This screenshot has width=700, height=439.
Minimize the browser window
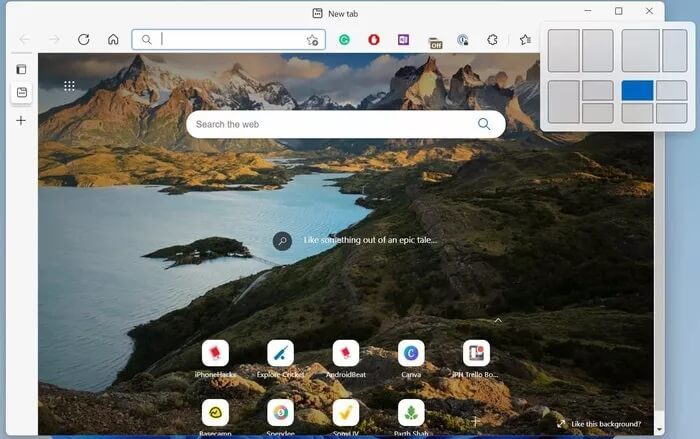click(x=588, y=11)
